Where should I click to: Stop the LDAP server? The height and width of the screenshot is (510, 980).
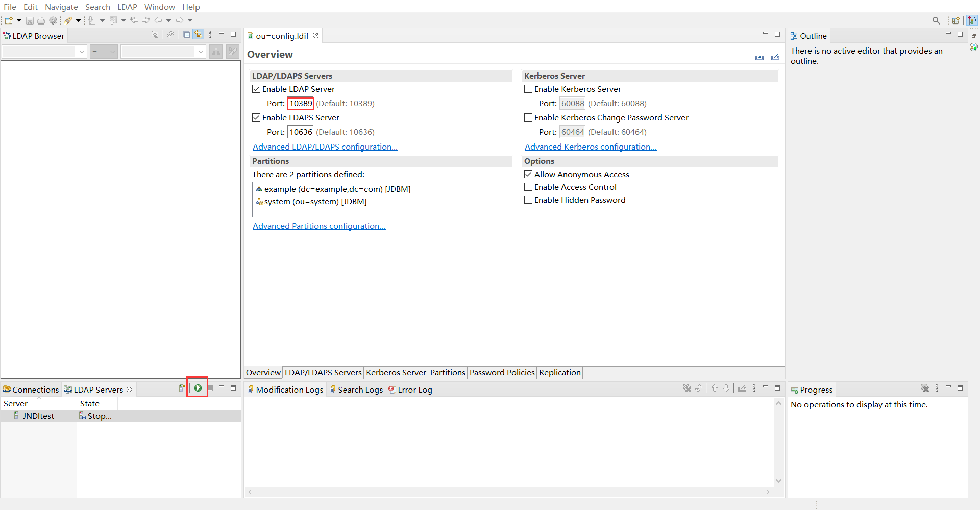point(210,388)
